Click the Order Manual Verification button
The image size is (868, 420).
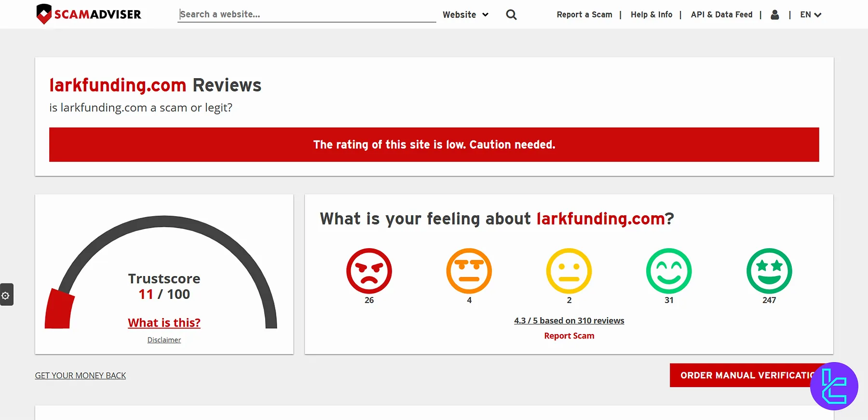pyautogui.click(x=743, y=375)
